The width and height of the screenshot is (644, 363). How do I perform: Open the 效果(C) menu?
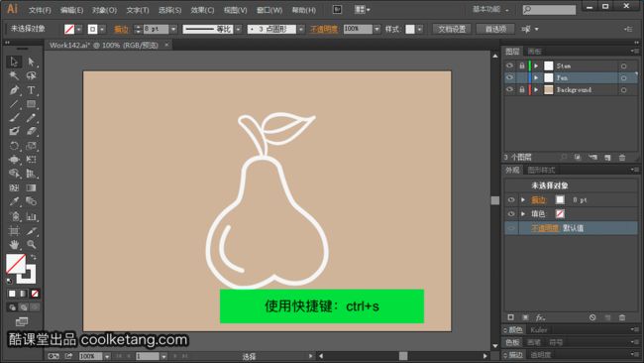(x=202, y=10)
